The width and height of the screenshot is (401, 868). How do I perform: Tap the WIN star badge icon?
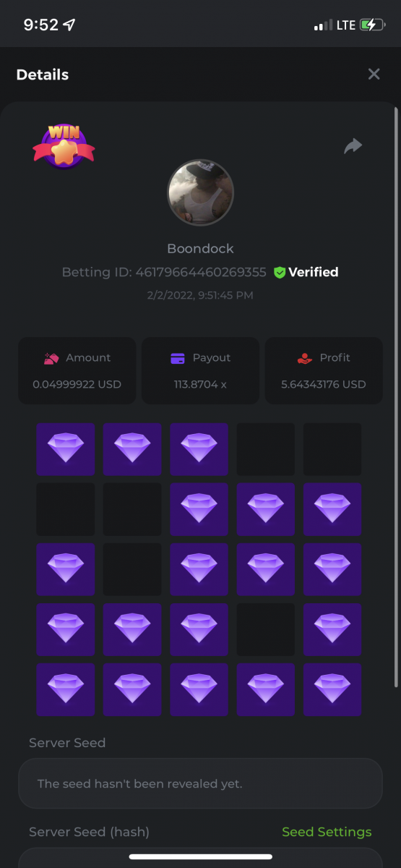64,146
